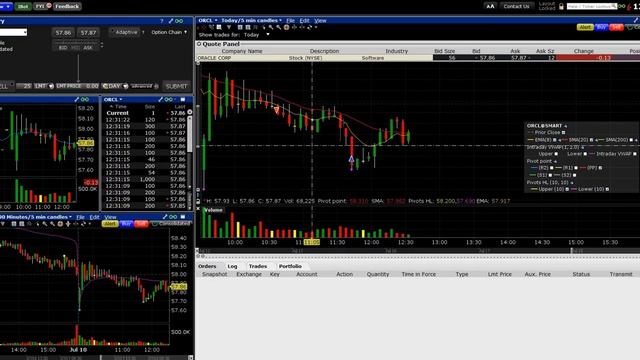This screenshot has height=360, width=640.
Task: Toggle the Pivots HL Lower (10) checkbox
Action: point(607,189)
